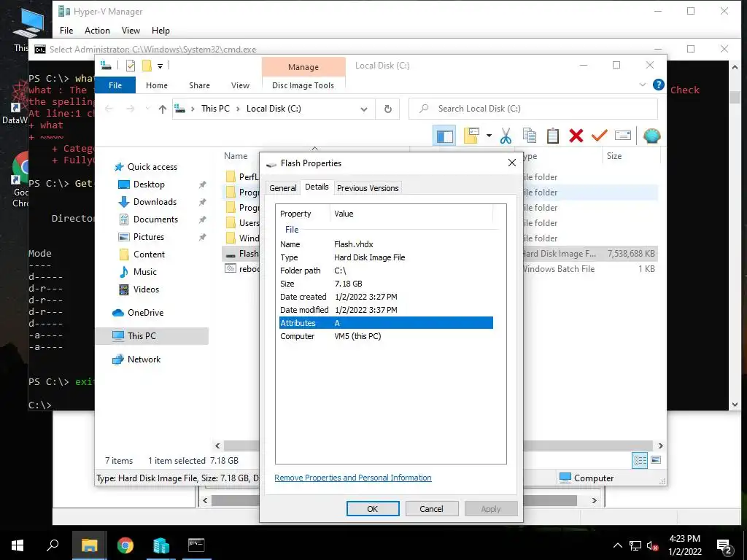Sort files by the Name column

pos(236,156)
